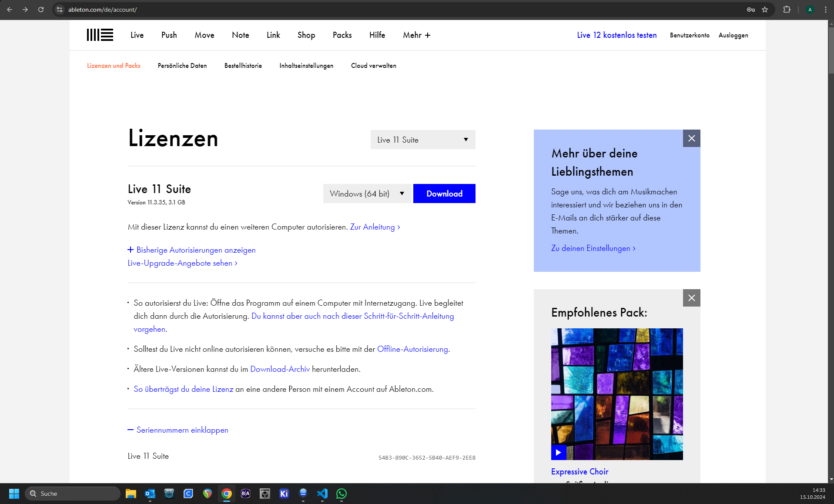Click Live 12 kostenlos testen link
Screen dimensions: 834x504
click(617, 35)
